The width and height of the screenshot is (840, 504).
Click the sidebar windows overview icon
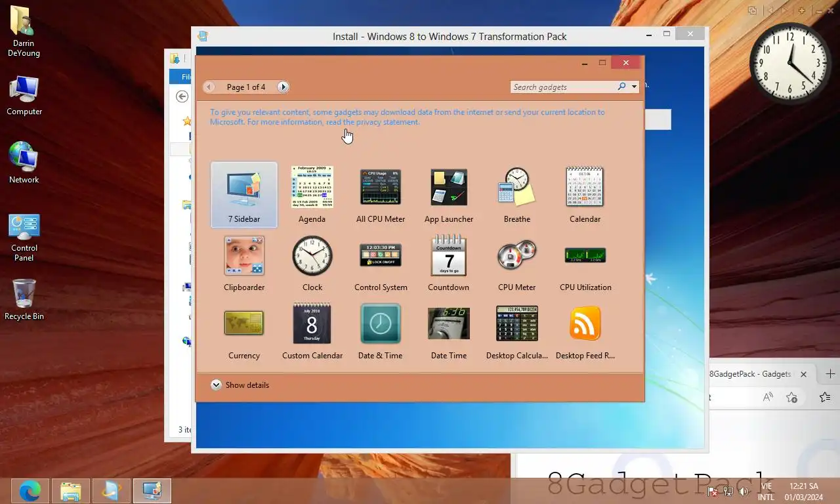click(x=753, y=10)
